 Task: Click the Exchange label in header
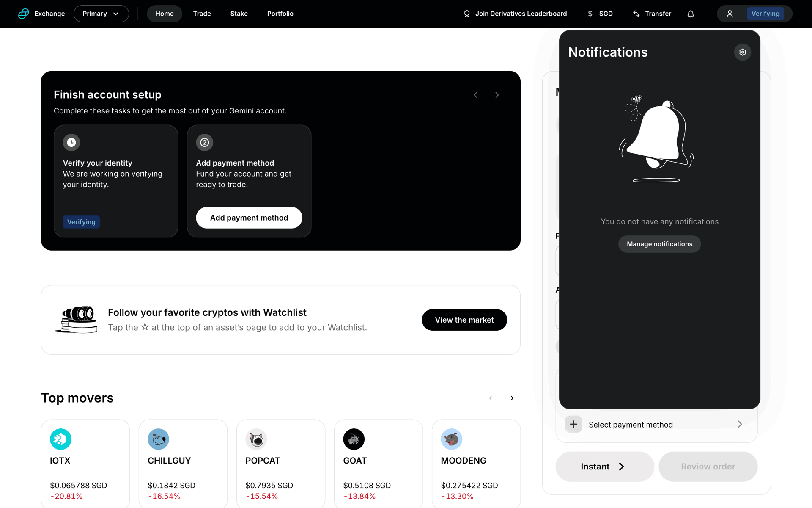pos(49,14)
